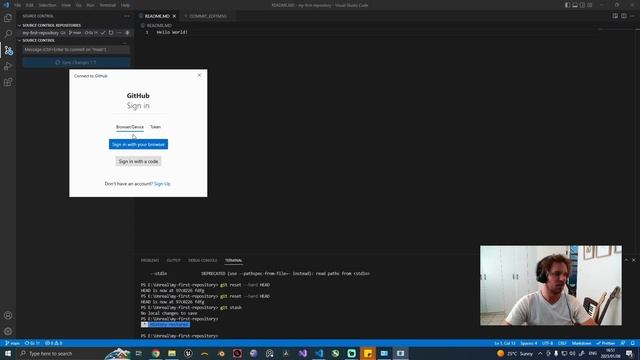Screen dimensions: 640x360
Task: Click the refresh icon in the repository row
Action: 111,33
